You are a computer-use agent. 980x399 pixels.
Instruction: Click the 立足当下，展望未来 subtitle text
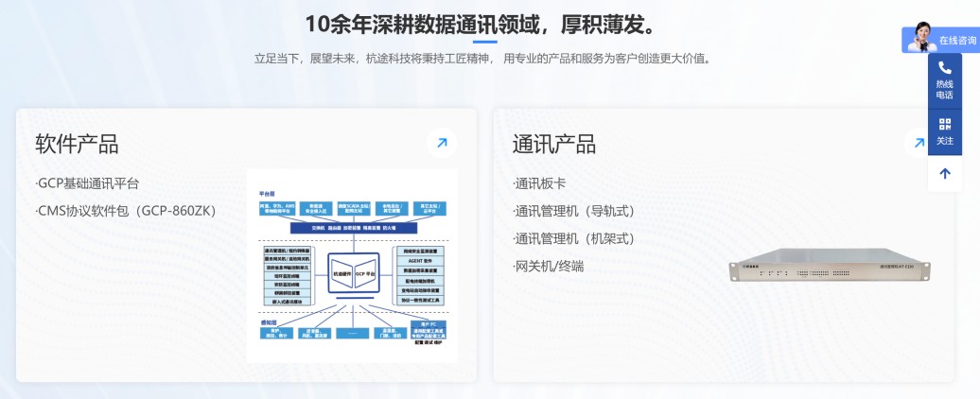pyautogui.click(x=482, y=59)
